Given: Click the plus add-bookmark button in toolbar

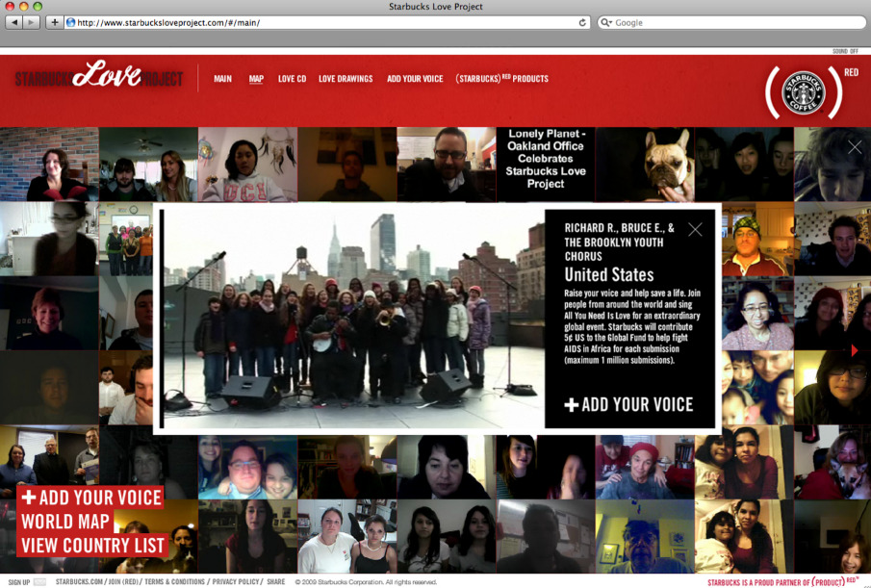Looking at the screenshot, I should click(55, 22).
